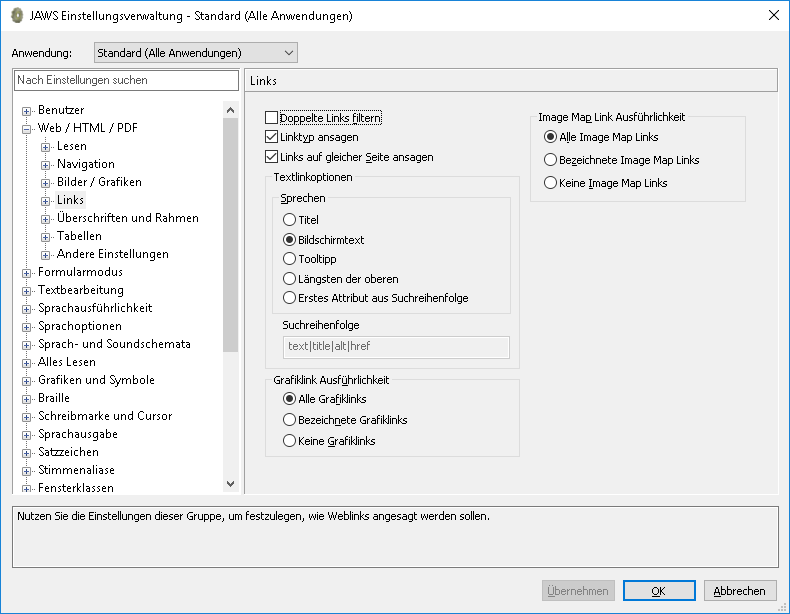Enable the Doppelte Links filtern checkbox
The image size is (790, 614).
click(x=272, y=118)
